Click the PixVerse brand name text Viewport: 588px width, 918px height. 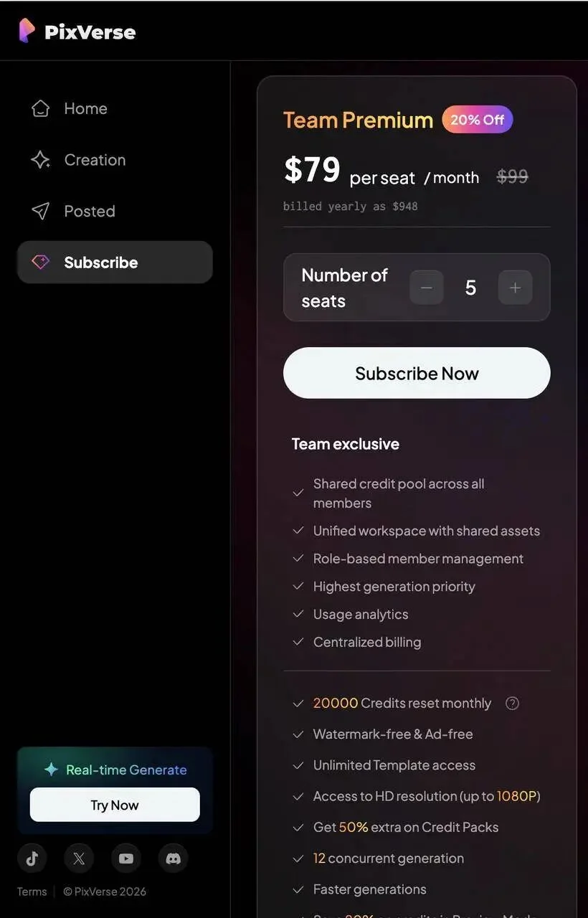tap(90, 32)
